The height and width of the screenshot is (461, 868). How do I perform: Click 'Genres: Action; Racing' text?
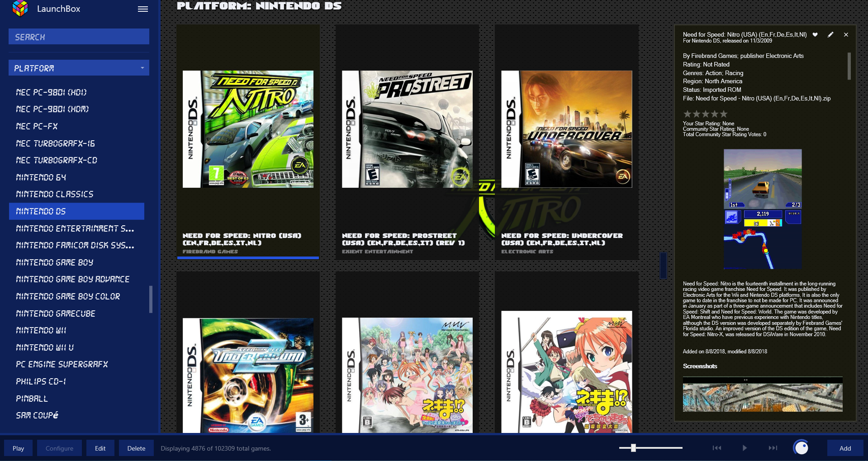tap(713, 73)
